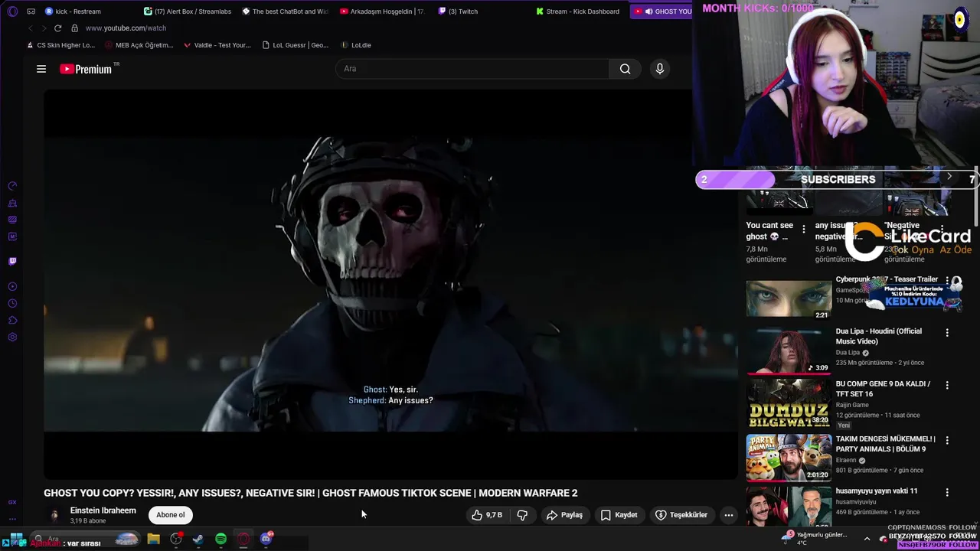Open sidebar three-dot setup menu
Screen dimensions: 980x551
click(12, 519)
